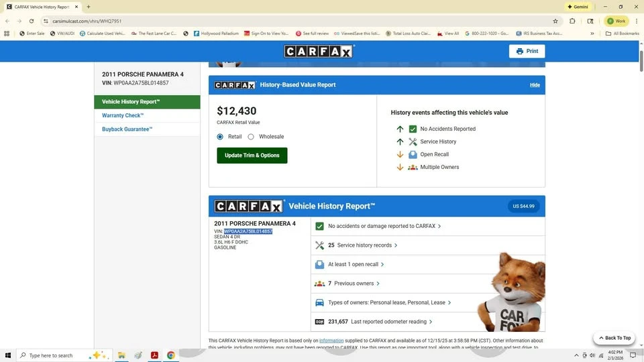Show more bookmarks with chevron
This screenshot has width=644, height=362.
coord(592,34)
